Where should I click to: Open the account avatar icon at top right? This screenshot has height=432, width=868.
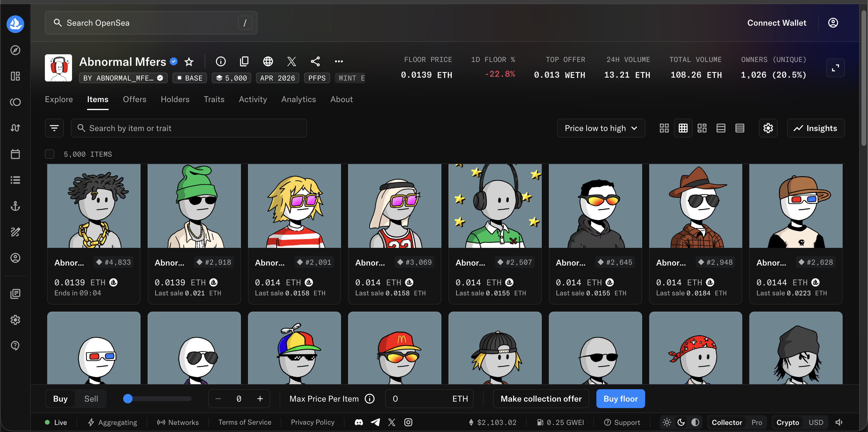[833, 22]
